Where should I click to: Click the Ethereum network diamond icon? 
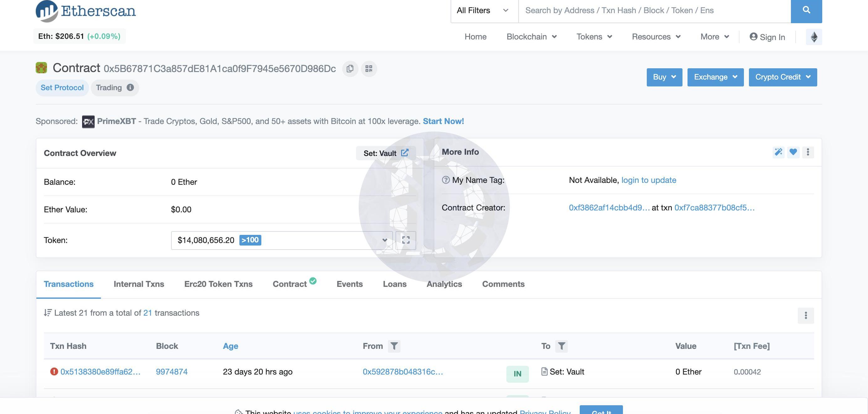tap(814, 37)
